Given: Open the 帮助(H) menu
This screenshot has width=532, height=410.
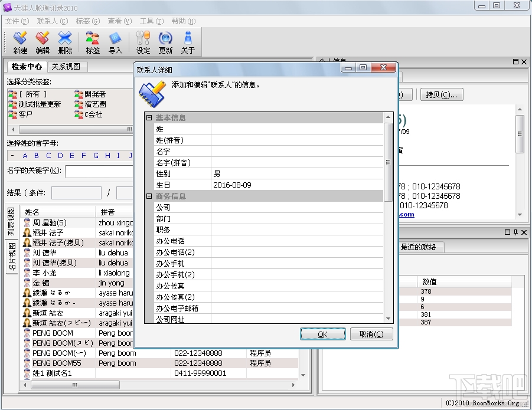Looking at the screenshot, I should pyautogui.click(x=184, y=21).
